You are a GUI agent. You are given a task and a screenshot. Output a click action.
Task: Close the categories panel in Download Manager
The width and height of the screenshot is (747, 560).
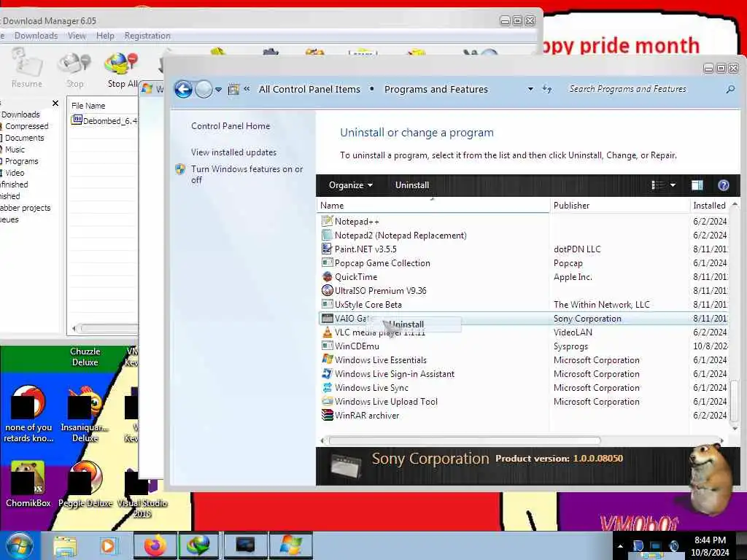click(x=55, y=103)
